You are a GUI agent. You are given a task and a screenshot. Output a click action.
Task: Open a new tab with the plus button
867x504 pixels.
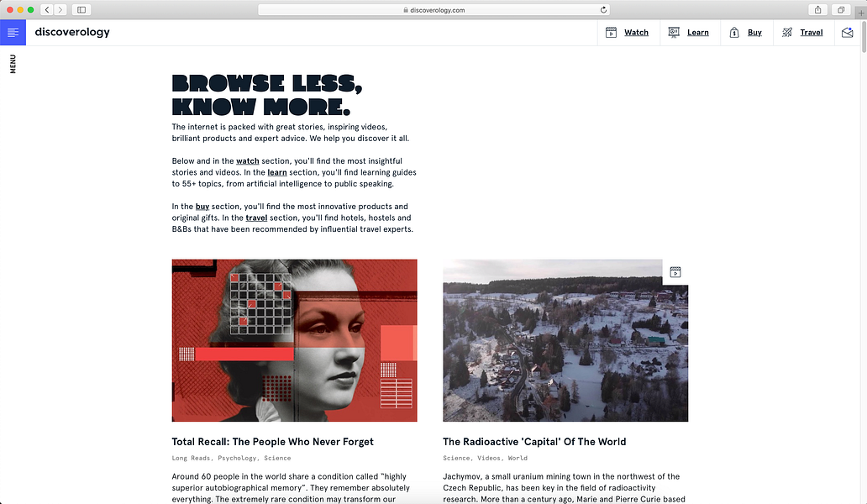click(860, 13)
